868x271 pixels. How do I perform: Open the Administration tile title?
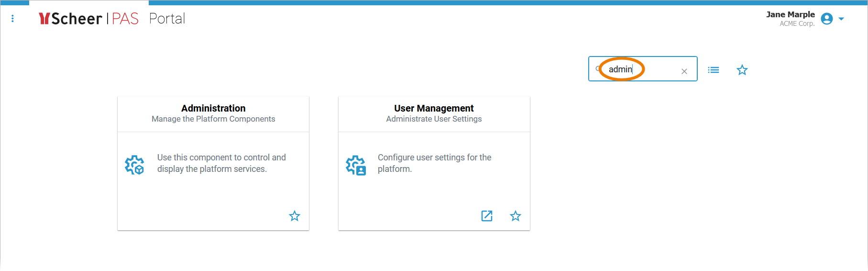[x=213, y=108]
